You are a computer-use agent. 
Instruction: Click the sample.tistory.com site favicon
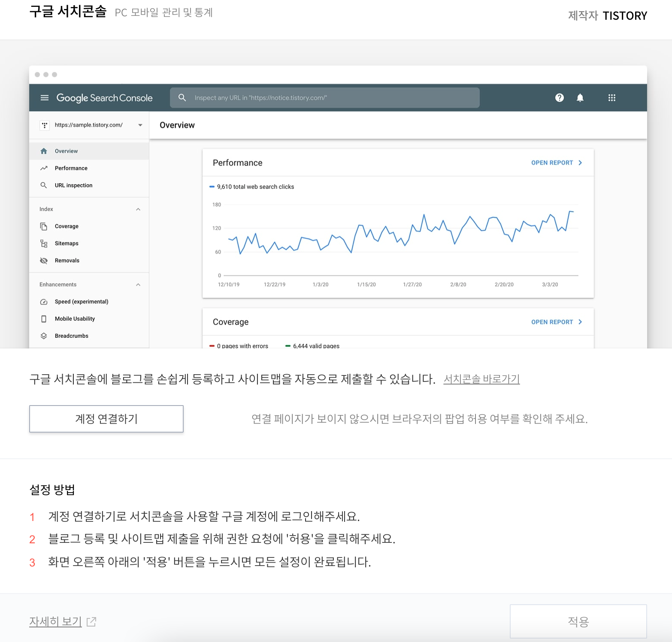coord(45,125)
